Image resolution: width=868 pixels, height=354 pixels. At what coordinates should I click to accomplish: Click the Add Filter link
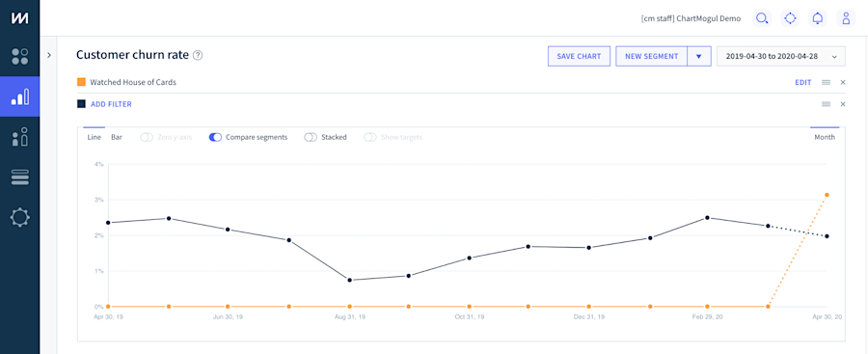pyautogui.click(x=111, y=104)
